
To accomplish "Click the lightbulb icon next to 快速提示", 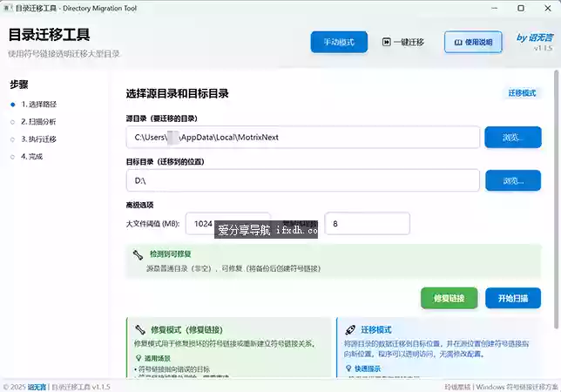I will tap(348, 368).
